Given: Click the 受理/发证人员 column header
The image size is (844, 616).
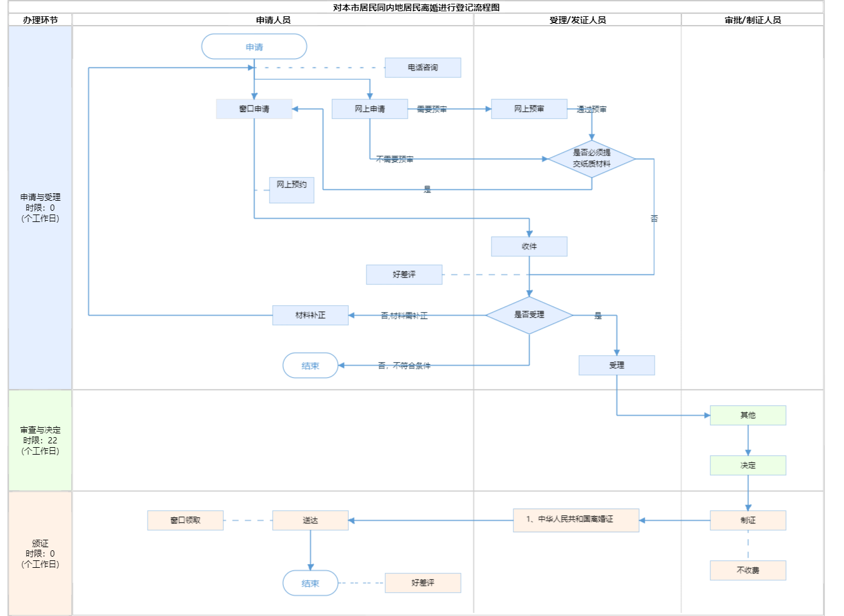Looking at the screenshot, I should (577, 20).
